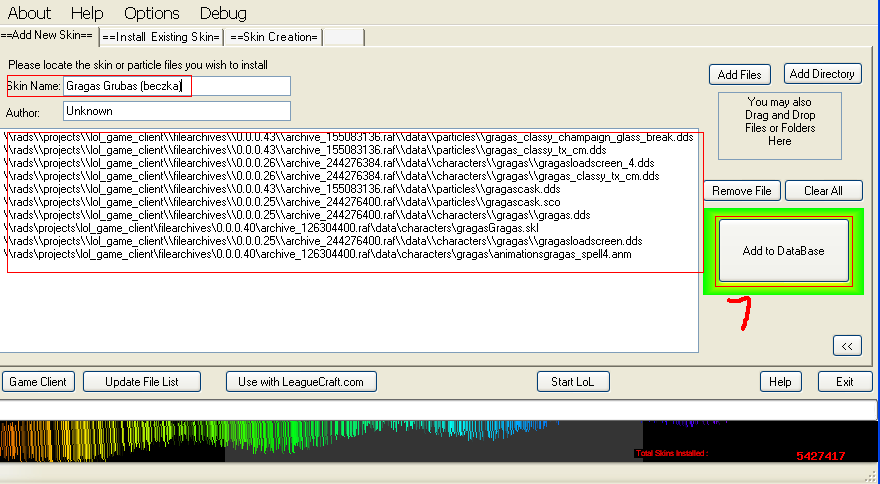Select the particles gragas_classy_tx_cm.dds file row
Image resolution: width=880 pixels, height=484 pixels.
point(305,150)
